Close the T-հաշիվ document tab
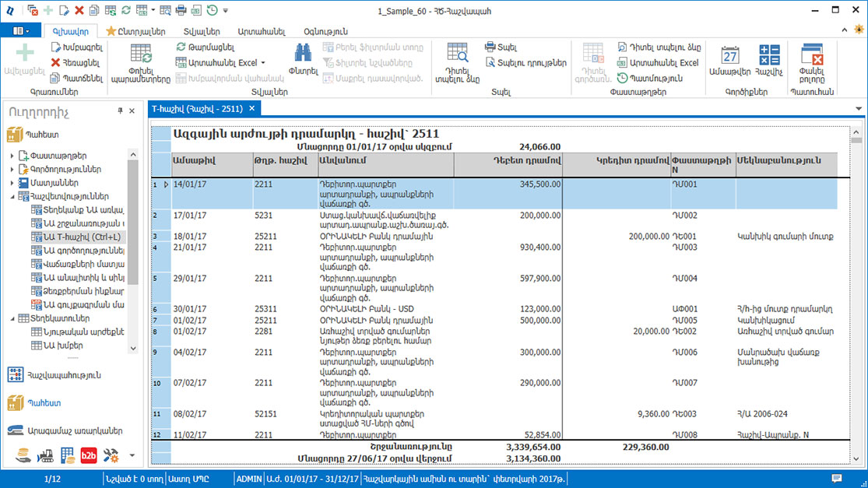Screen dimensions: 868x488 [251, 109]
